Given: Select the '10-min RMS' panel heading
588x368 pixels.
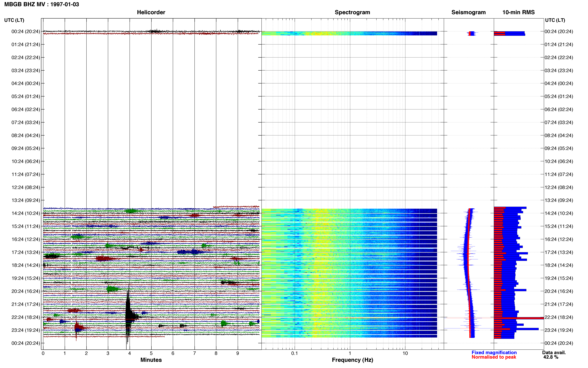Looking at the screenshot, I should [518, 12].
